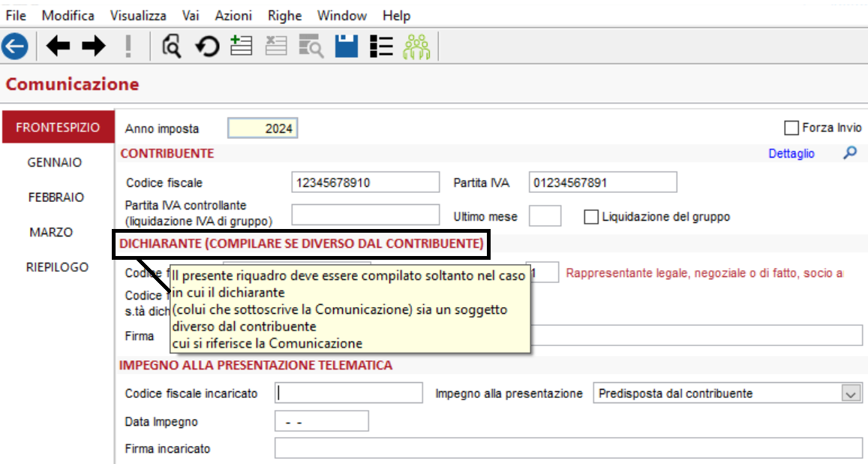Go to previous record with left arrow
Image resolution: width=868 pixels, height=464 pixels.
(58, 46)
